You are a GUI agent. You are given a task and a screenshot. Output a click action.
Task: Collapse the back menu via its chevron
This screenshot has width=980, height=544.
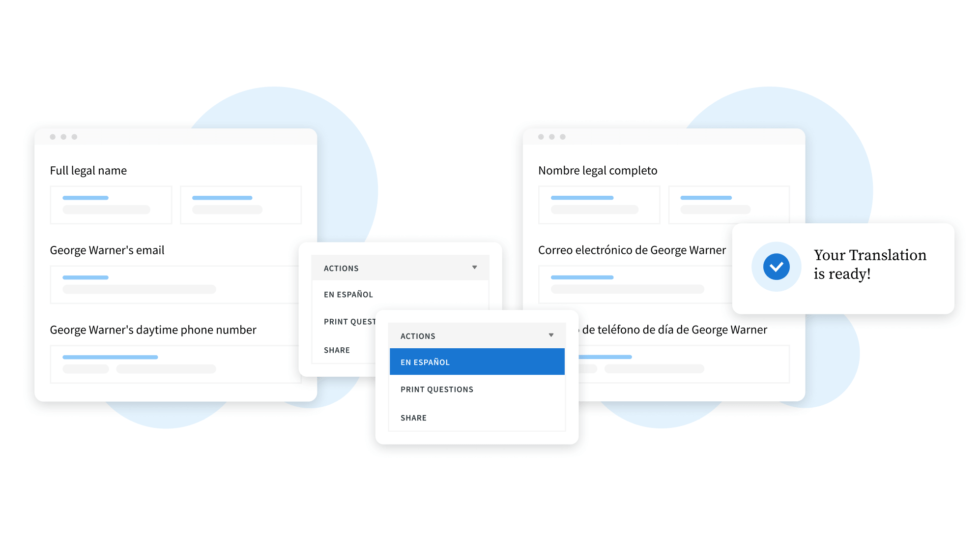(474, 267)
